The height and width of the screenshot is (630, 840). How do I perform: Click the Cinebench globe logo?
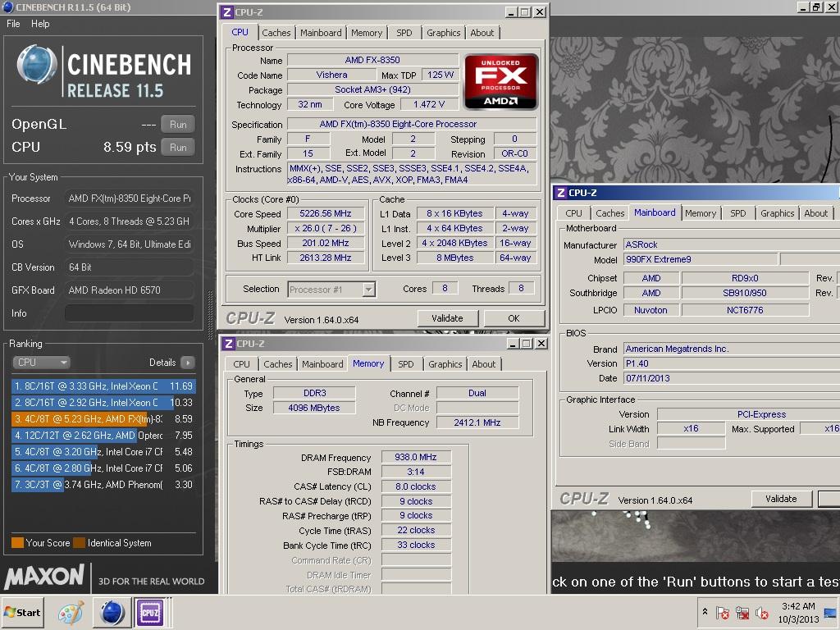[x=37, y=65]
